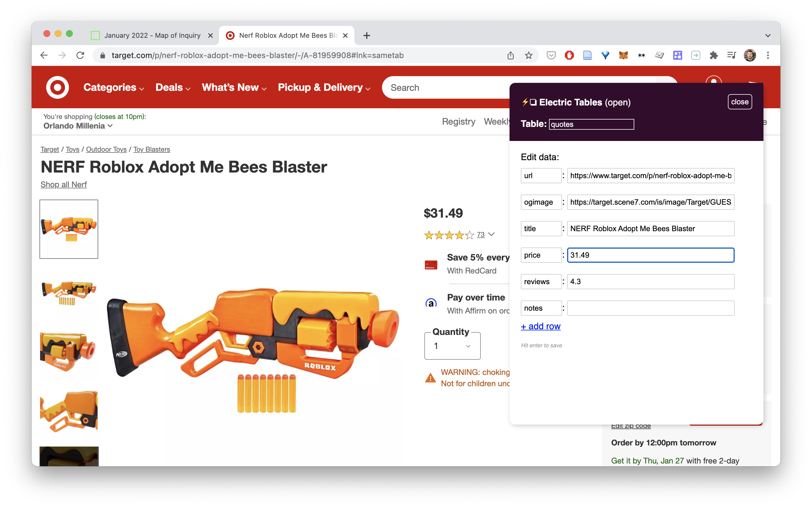Click the share page icon
Image resolution: width=812 pixels, height=508 pixels.
[x=510, y=55]
